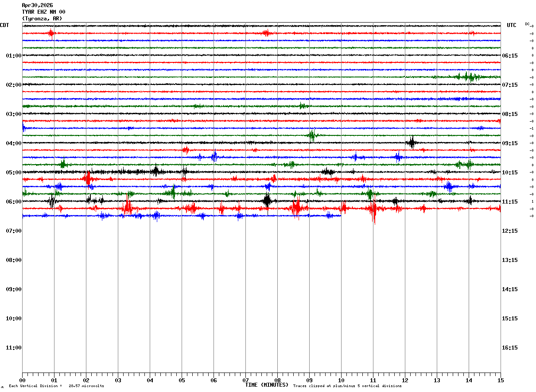Click the 15:15 UTC time label
This screenshot has height=392, width=536.
coord(510,319)
